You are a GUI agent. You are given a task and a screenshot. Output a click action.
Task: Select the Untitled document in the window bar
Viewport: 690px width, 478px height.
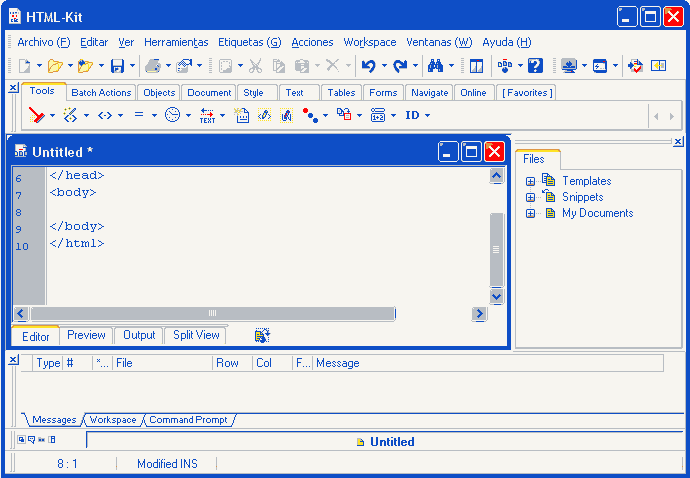pyautogui.click(x=386, y=441)
